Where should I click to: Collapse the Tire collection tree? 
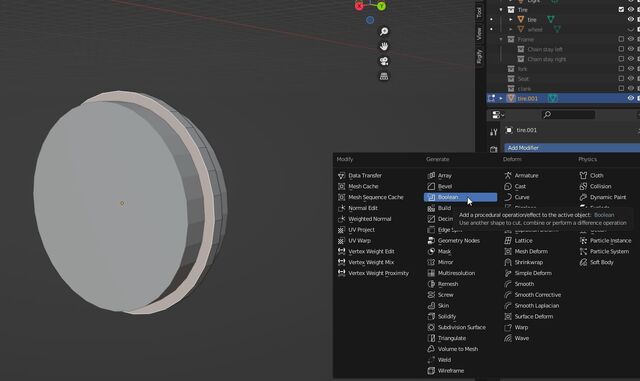pyautogui.click(x=501, y=9)
